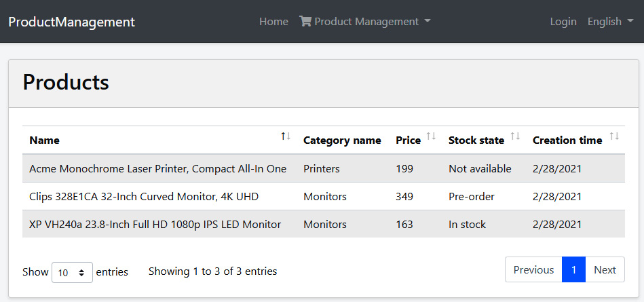Go to the Home menu item
Image resolution: width=644 pixels, height=302 pixels.
tap(273, 21)
